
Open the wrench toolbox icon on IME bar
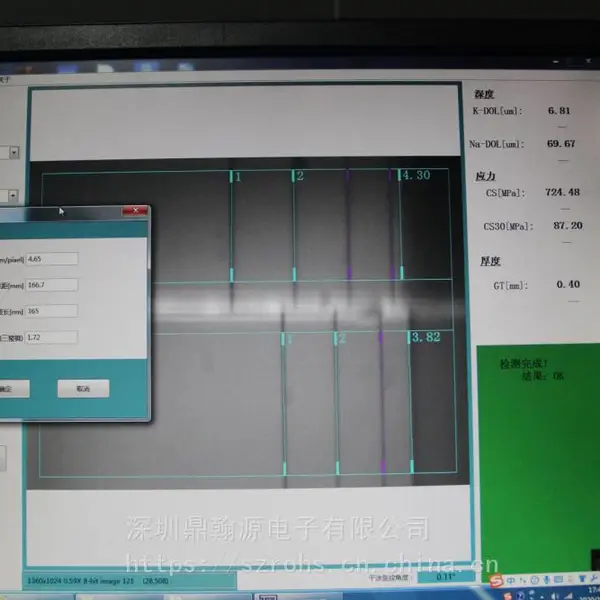pyautogui.click(x=593, y=578)
